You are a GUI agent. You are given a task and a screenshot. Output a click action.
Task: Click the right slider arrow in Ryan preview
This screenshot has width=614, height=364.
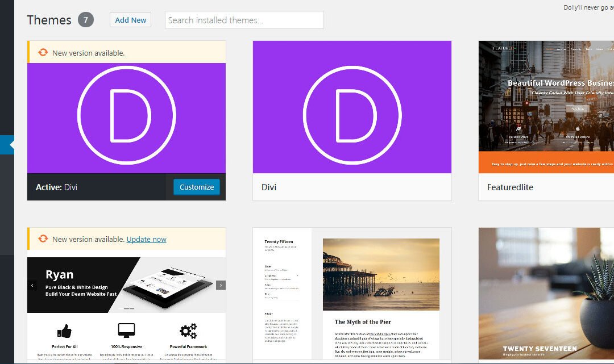(221, 285)
